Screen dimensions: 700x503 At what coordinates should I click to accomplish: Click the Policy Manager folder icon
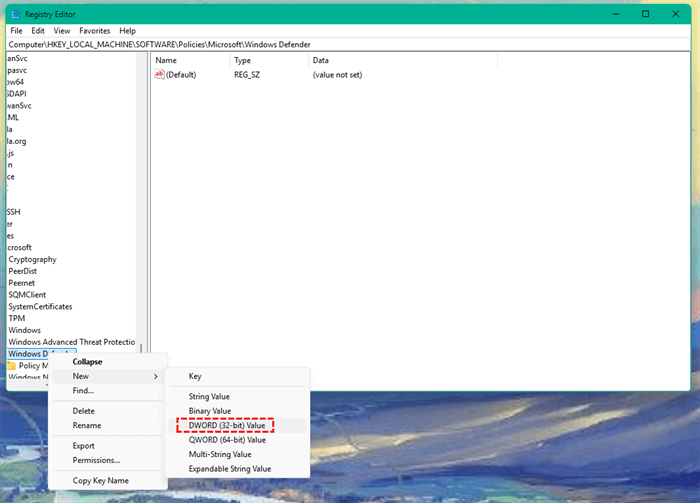[x=12, y=366]
